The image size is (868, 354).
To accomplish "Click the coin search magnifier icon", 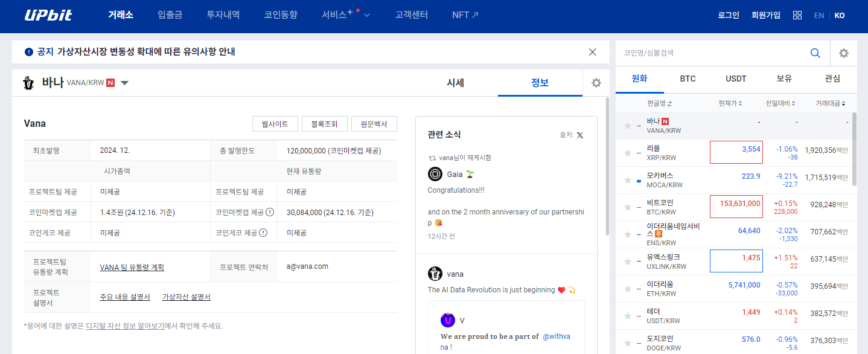I will (x=815, y=53).
